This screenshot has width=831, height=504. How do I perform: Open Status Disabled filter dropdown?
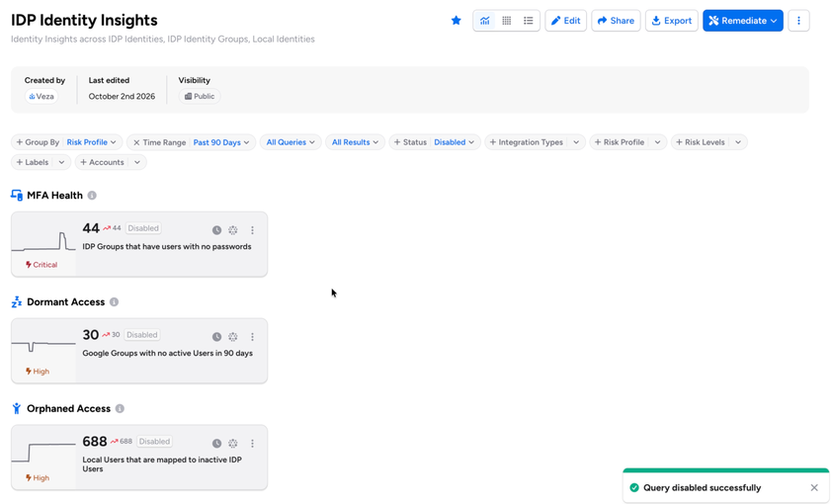point(435,142)
